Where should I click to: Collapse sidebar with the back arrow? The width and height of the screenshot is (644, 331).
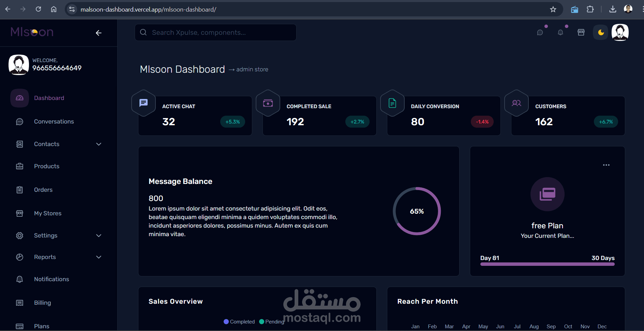coord(99,33)
